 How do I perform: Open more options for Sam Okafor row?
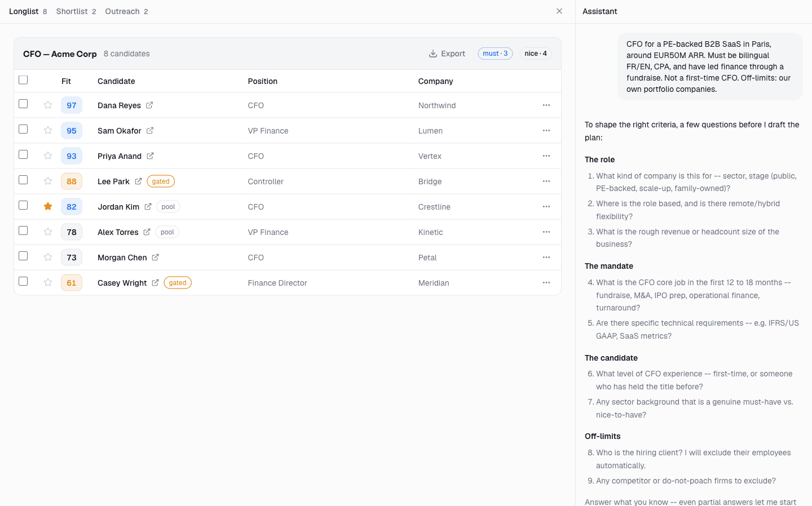[546, 130]
